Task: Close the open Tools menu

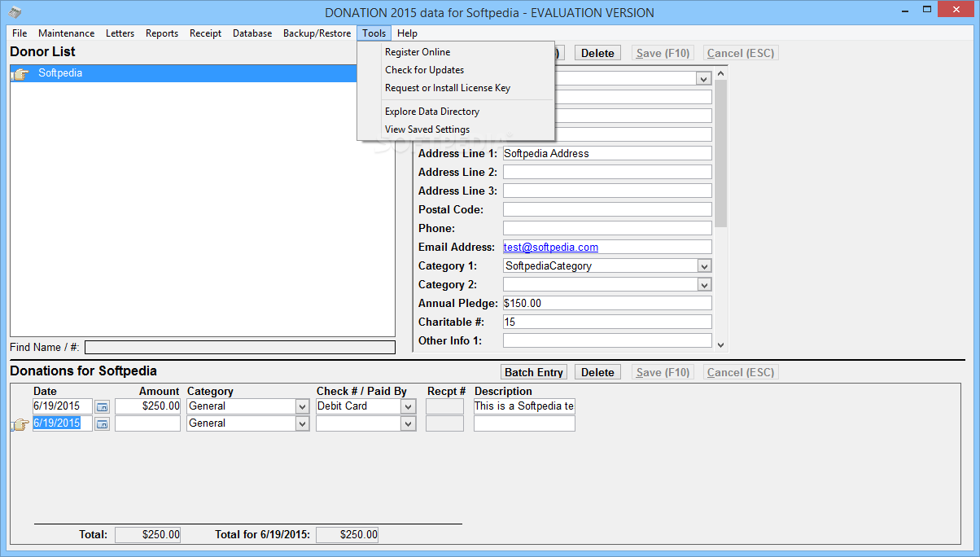Action: click(374, 33)
